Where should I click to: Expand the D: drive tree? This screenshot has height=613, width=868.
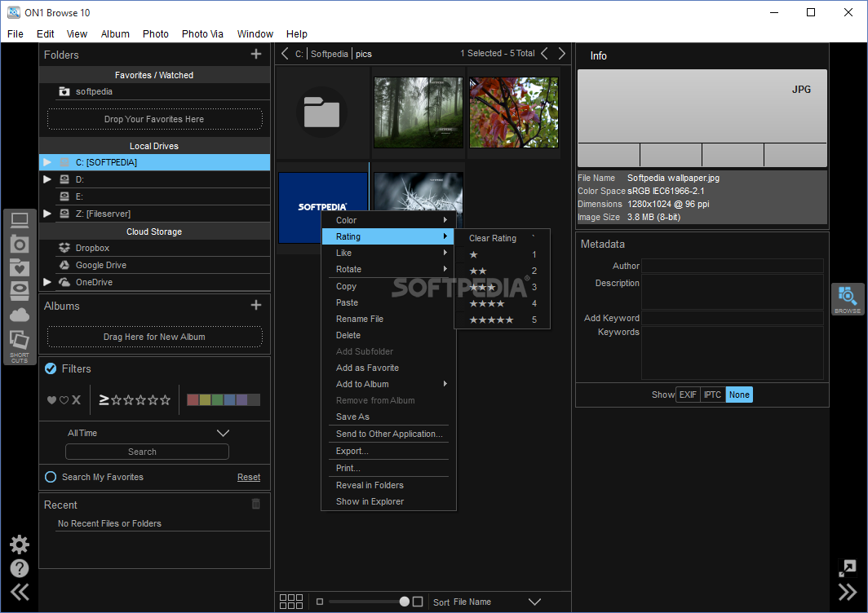(x=47, y=179)
